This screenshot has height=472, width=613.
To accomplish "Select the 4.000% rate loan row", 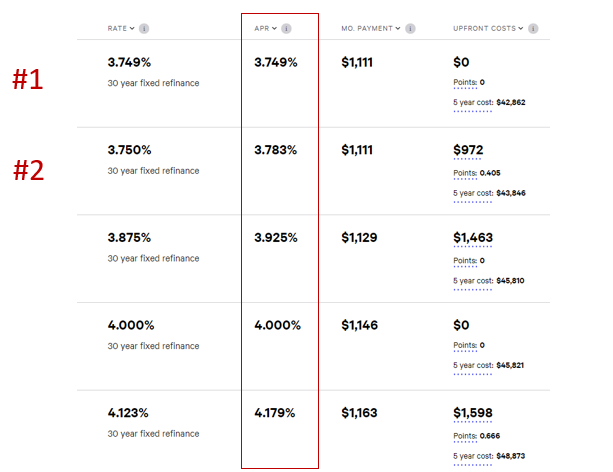I will pos(313,346).
